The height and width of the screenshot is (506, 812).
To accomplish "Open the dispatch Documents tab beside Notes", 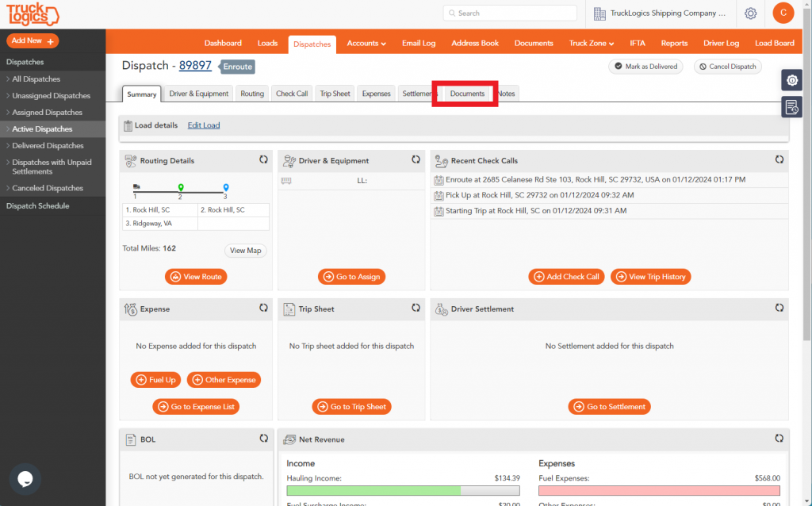I will 467,94.
